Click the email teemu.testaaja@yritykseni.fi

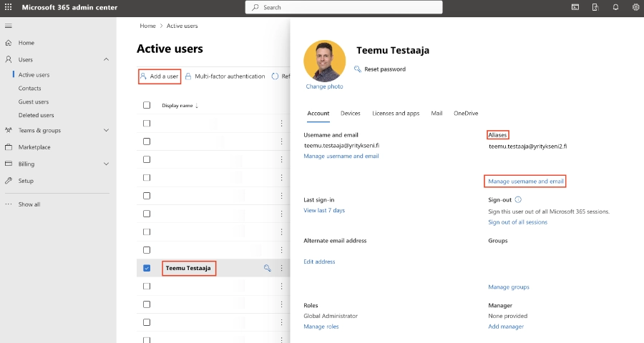[x=342, y=145]
